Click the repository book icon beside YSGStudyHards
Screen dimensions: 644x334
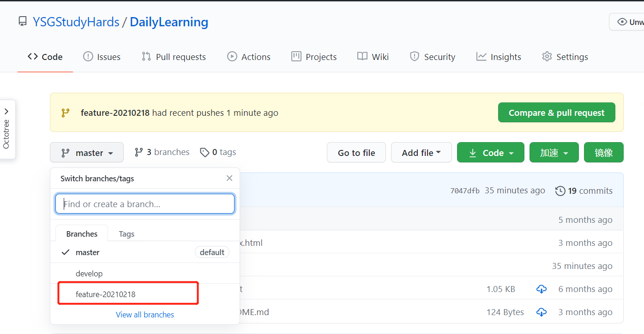coord(23,22)
